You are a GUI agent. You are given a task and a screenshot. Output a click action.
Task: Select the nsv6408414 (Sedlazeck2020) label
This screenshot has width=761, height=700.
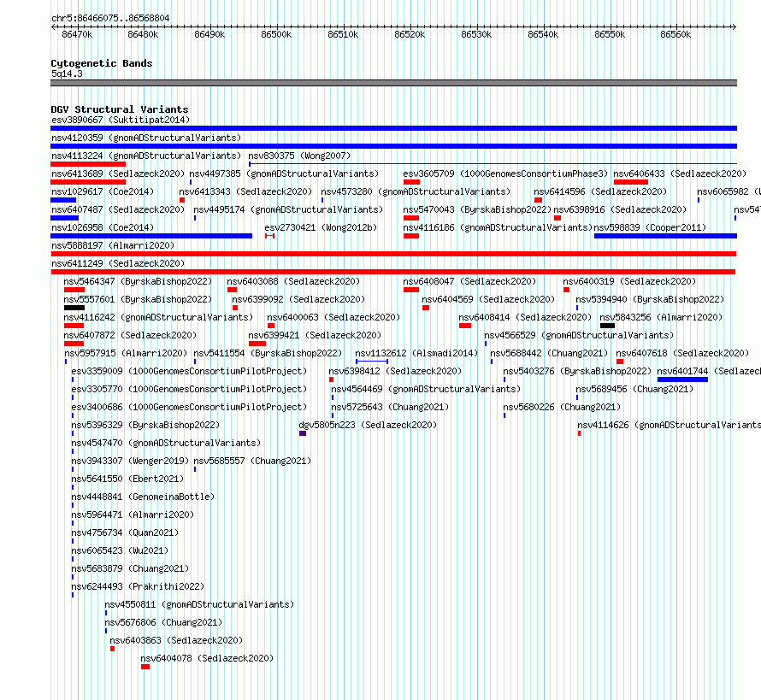tap(525, 317)
